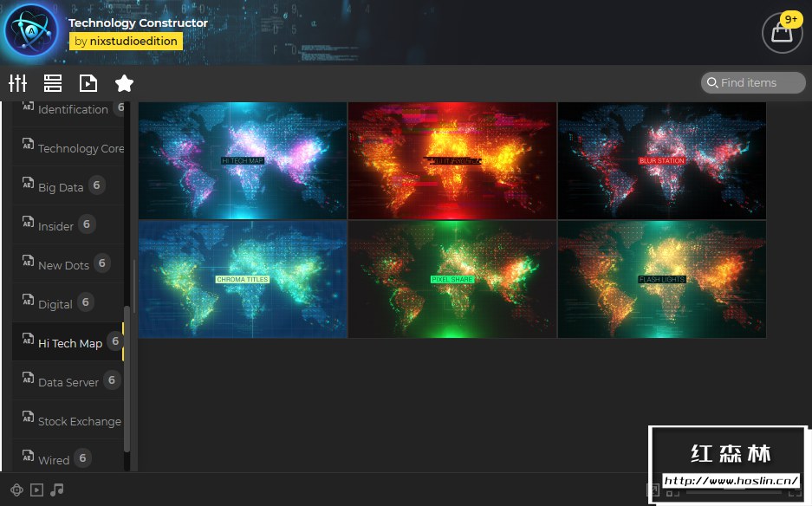812x506 pixels.
Task: Open the red-orange glitch map thumbnail
Action: (452, 160)
